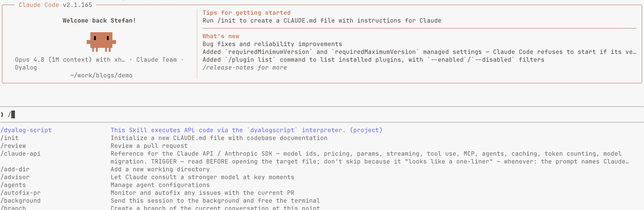
Task: Select the /add-dir command
Action: point(15,169)
